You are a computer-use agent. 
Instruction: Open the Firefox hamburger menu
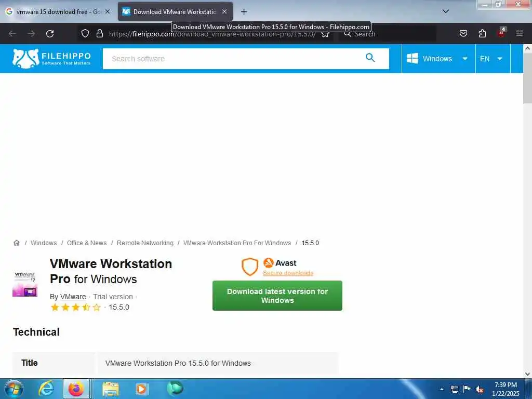[520, 34]
